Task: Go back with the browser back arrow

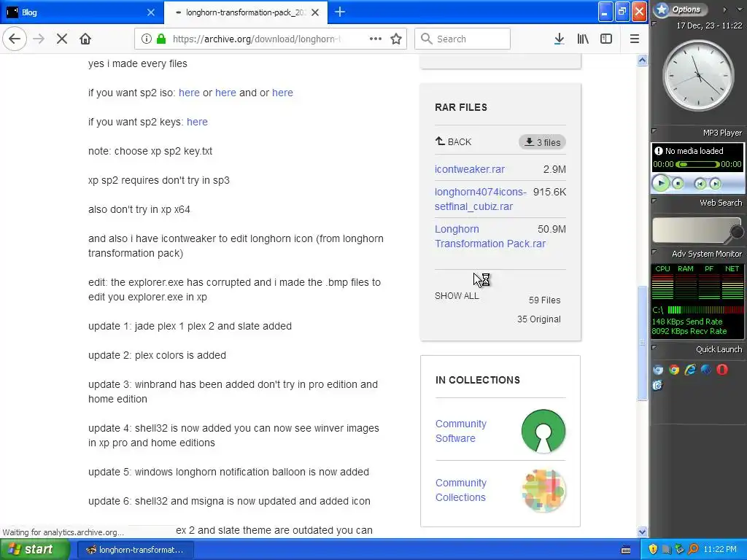Action: 15,39
